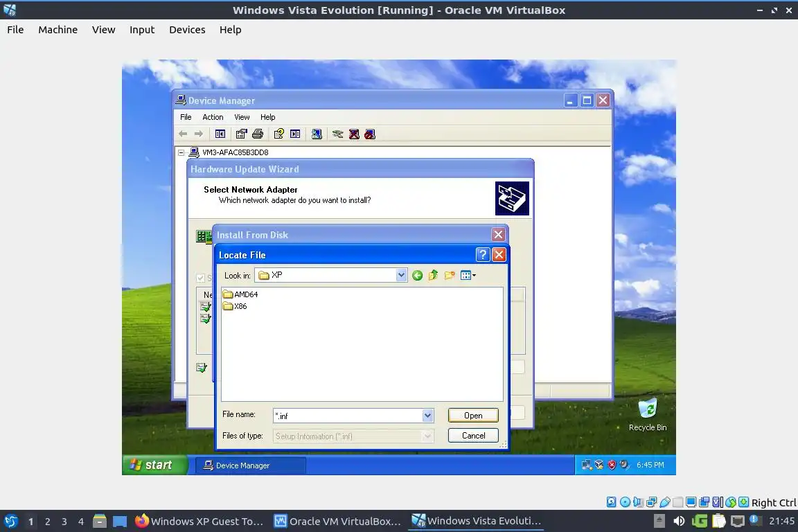Toggle the console tree icon in Device Manager

(x=220, y=134)
